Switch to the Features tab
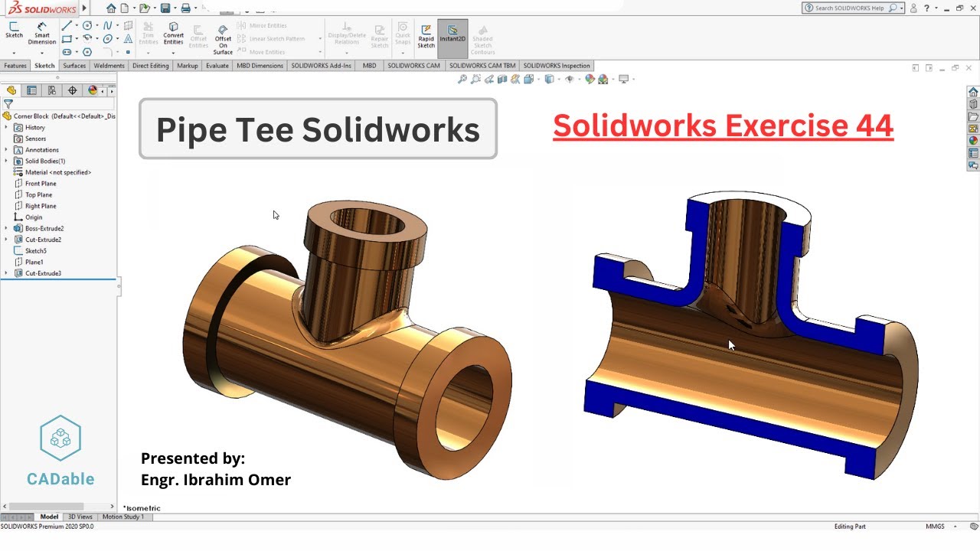This screenshot has height=551, width=980. [15, 66]
